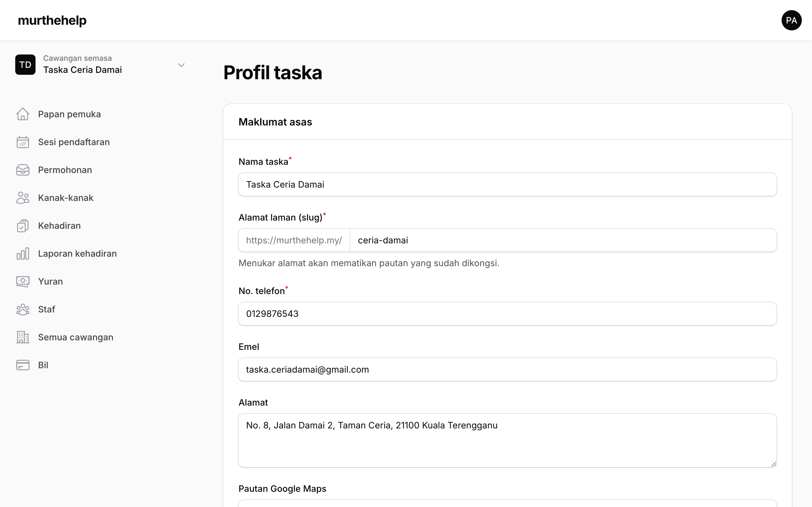Click the Alamat text area
Screen dimensions: 812x507
click(x=507, y=440)
